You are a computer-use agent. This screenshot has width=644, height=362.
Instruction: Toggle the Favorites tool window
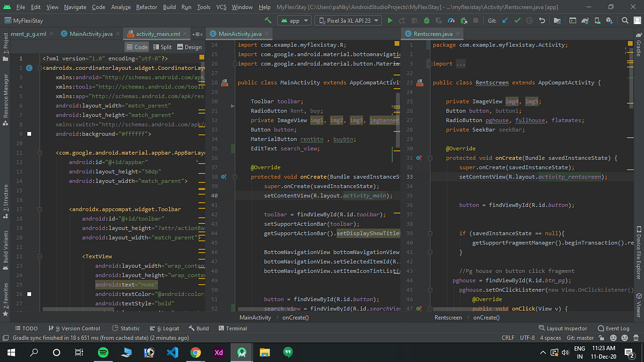(x=6, y=299)
